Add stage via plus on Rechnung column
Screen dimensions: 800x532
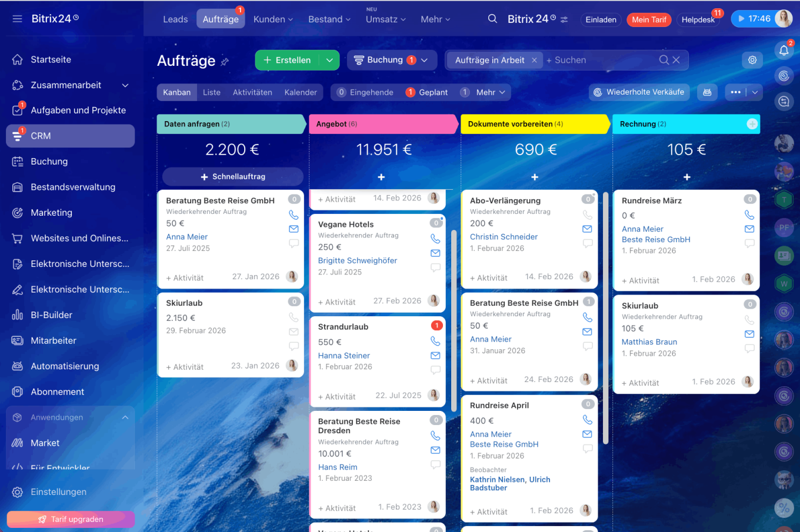click(752, 124)
